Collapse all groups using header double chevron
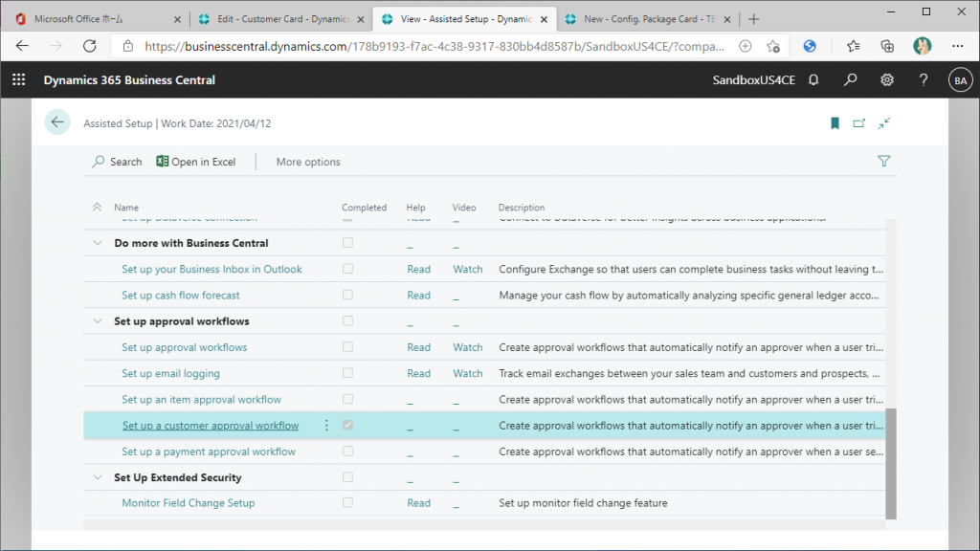The height and width of the screenshot is (551, 980). click(x=97, y=207)
